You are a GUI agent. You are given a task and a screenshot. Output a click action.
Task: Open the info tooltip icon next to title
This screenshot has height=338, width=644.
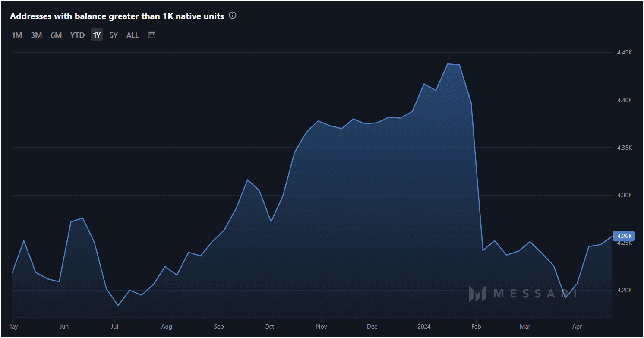[232, 15]
